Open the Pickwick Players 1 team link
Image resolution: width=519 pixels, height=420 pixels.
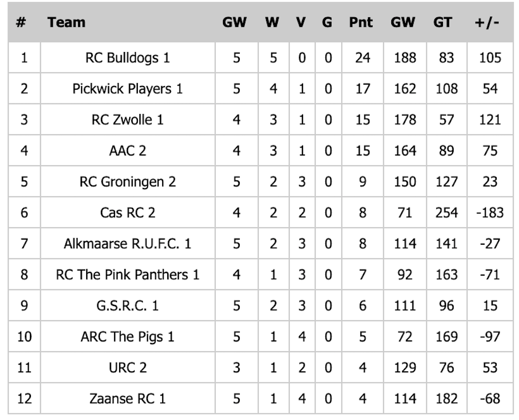coord(127,89)
